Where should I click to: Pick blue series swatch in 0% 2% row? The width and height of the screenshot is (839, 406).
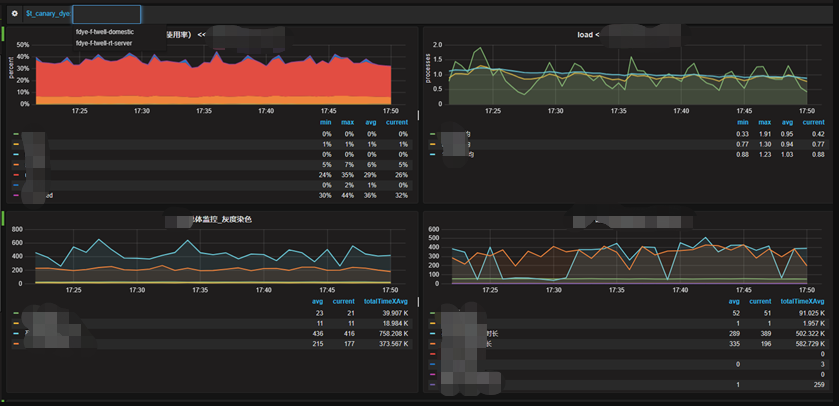pos(16,185)
